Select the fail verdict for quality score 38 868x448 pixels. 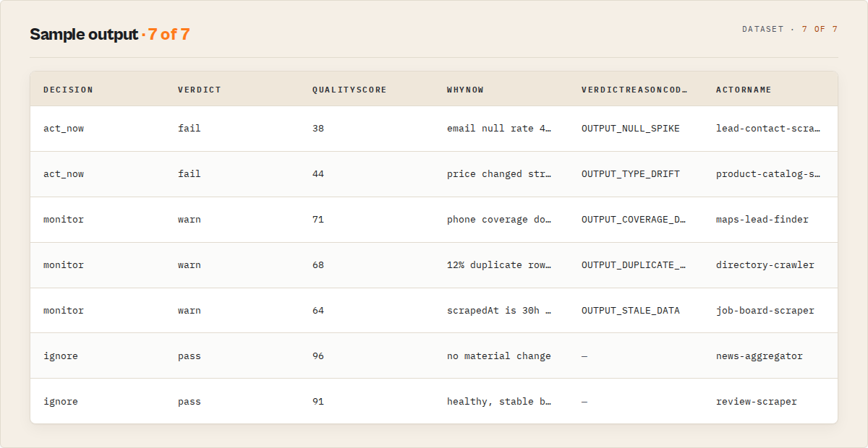pos(190,129)
